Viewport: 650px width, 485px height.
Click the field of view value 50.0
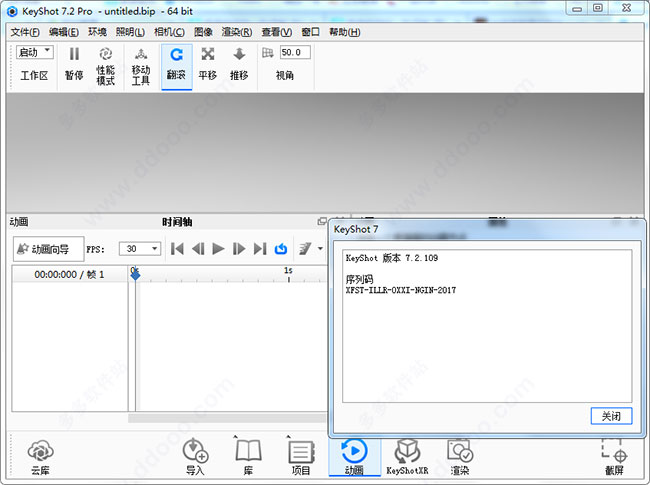(x=295, y=52)
